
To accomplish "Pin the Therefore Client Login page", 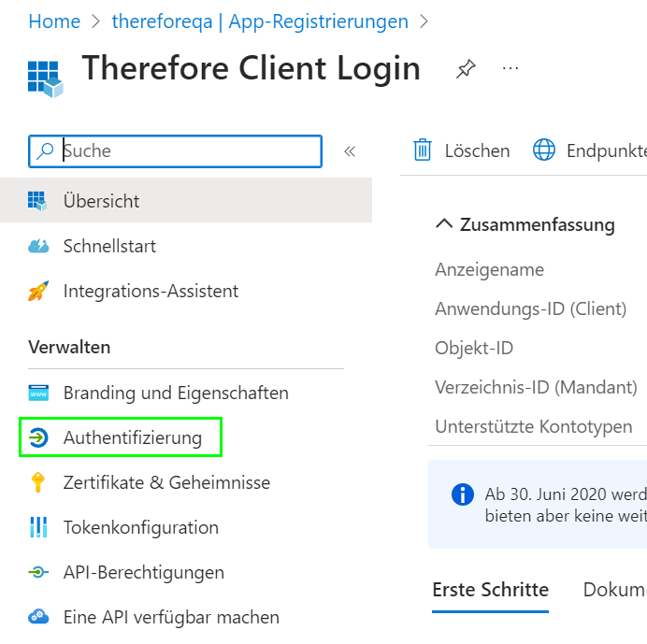I will [466, 68].
